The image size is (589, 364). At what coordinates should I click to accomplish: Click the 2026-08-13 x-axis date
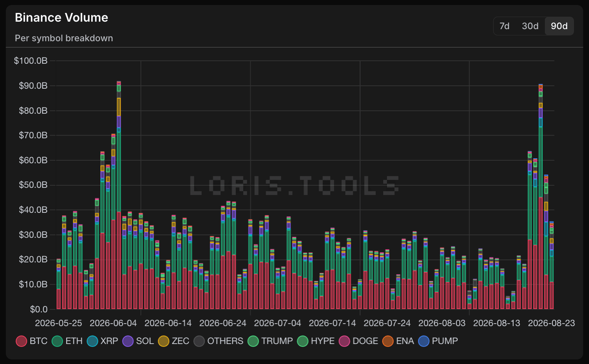coord(497,323)
